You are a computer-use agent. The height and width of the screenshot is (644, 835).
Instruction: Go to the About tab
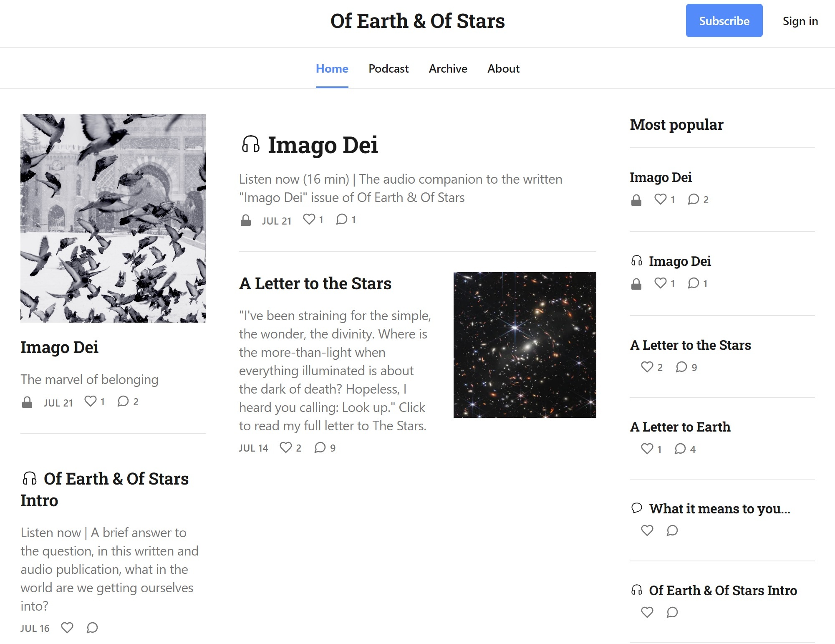[x=503, y=68]
